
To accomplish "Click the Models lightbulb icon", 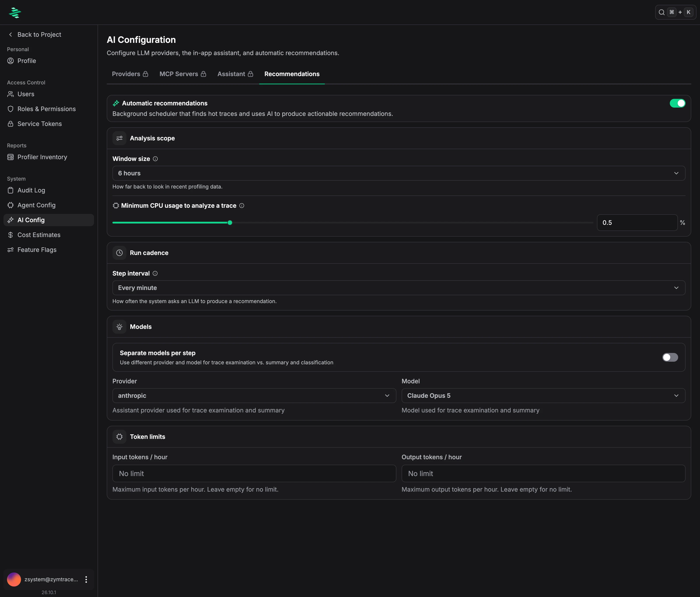I will pyautogui.click(x=119, y=326).
